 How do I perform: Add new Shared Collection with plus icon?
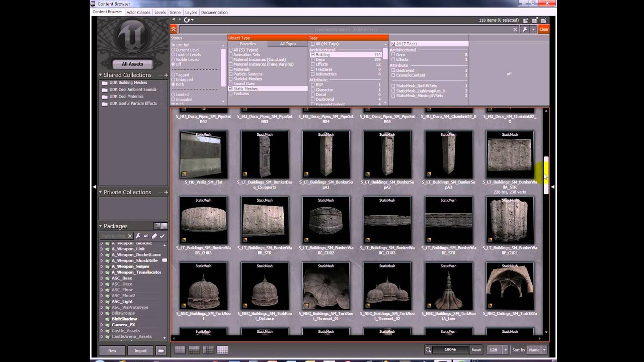click(166, 75)
